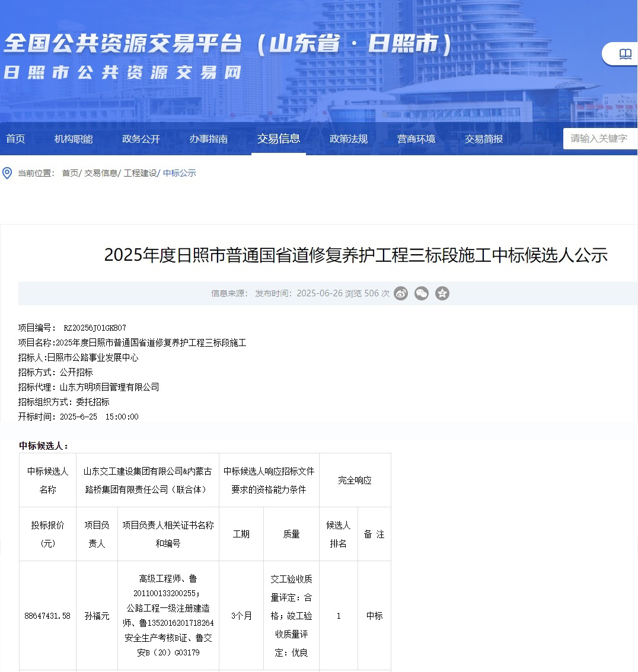
Task: Select 交易简报 in the navigation bar
Action: pos(484,139)
